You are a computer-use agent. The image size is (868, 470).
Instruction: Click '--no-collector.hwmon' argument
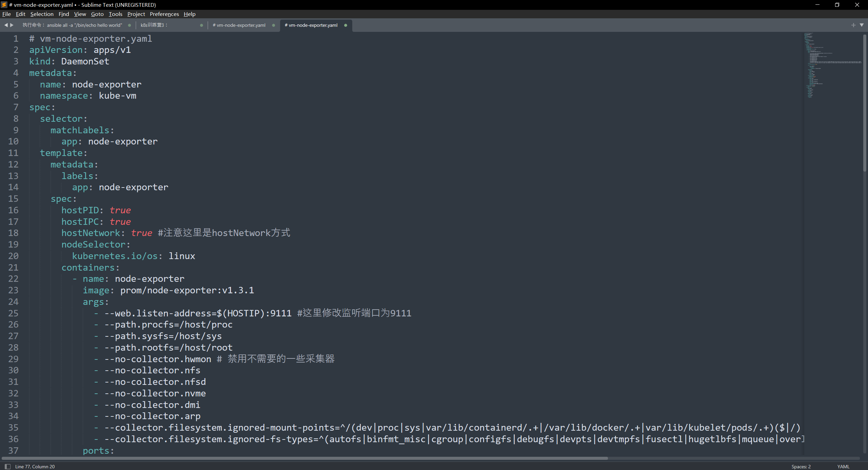click(158, 359)
